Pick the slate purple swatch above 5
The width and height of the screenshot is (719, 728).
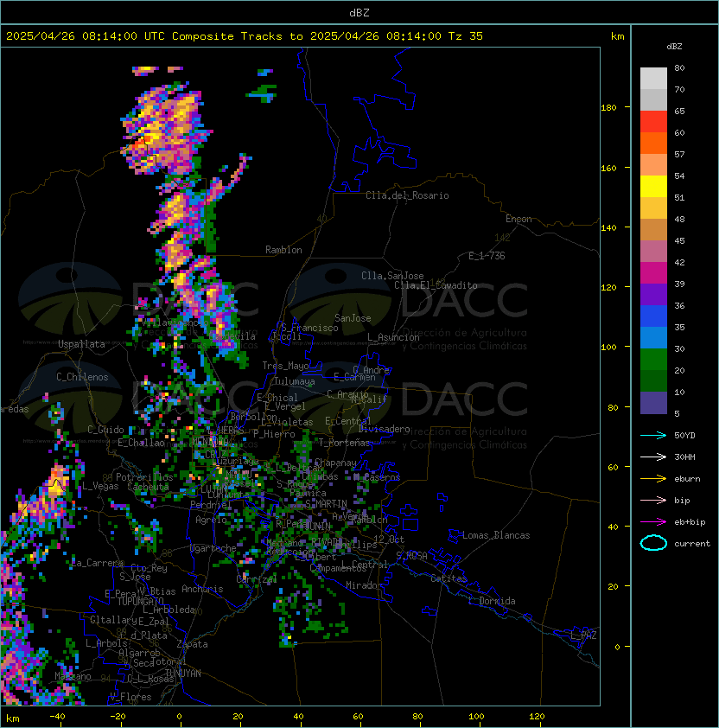click(653, 403)
